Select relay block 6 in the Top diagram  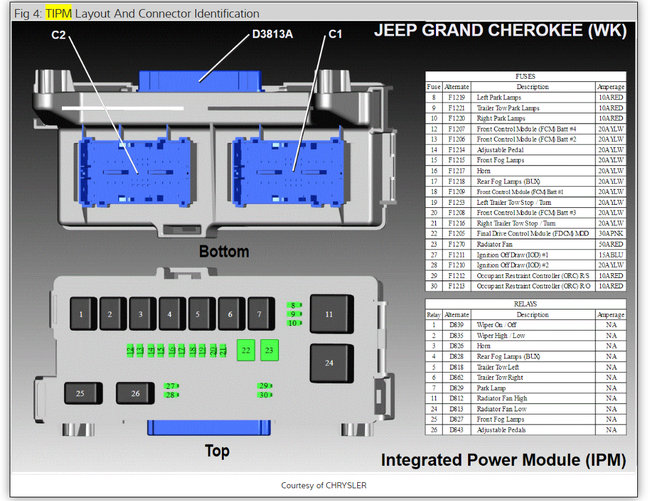(231, 314)
